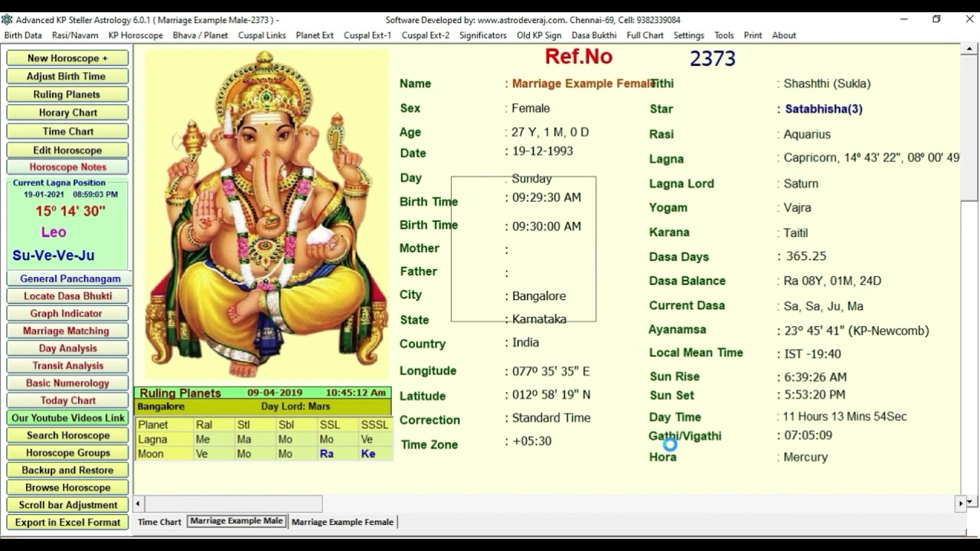Click the Satabhisha(3) star value
This screenshot has height=551, width=980.
(x=824, y=109)
